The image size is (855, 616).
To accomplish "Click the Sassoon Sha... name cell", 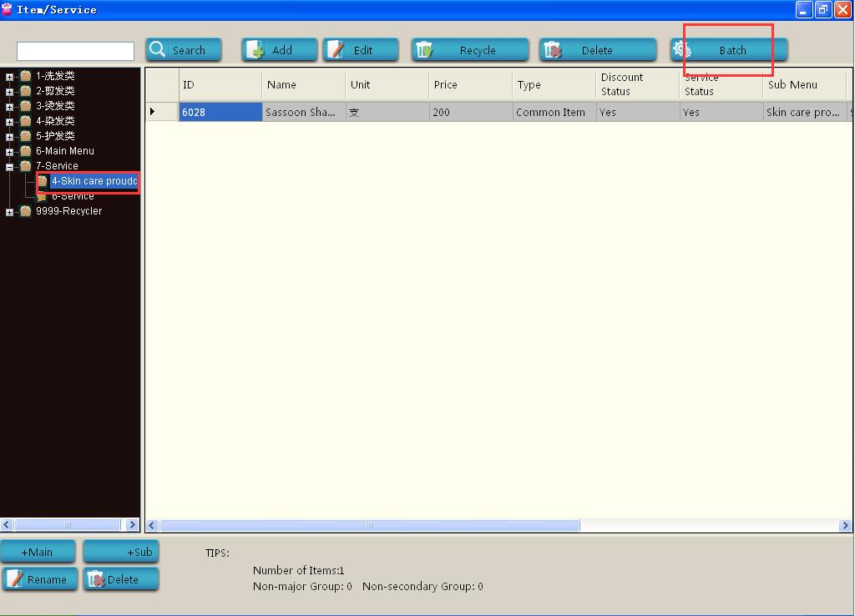I will [x=304, y=112].
